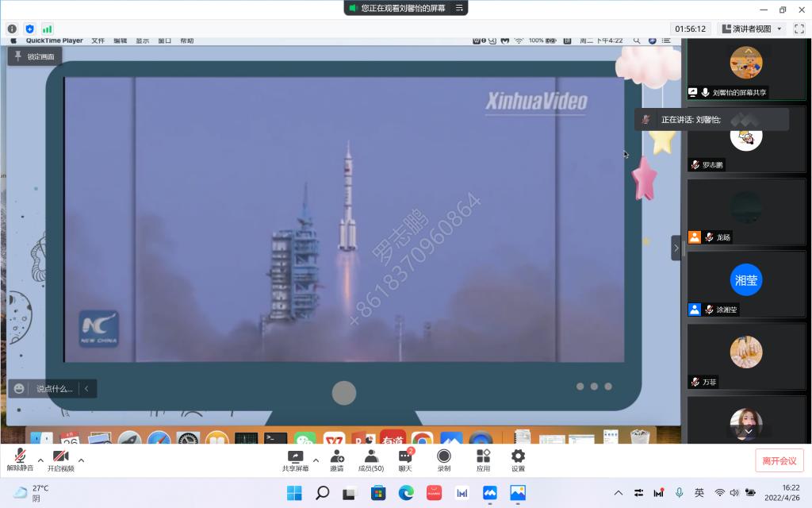The height and width of the screenshot is (508, 812).
Task: Start recording with 录制 icon
Action: pyautogui.click(x=444, y=460)
